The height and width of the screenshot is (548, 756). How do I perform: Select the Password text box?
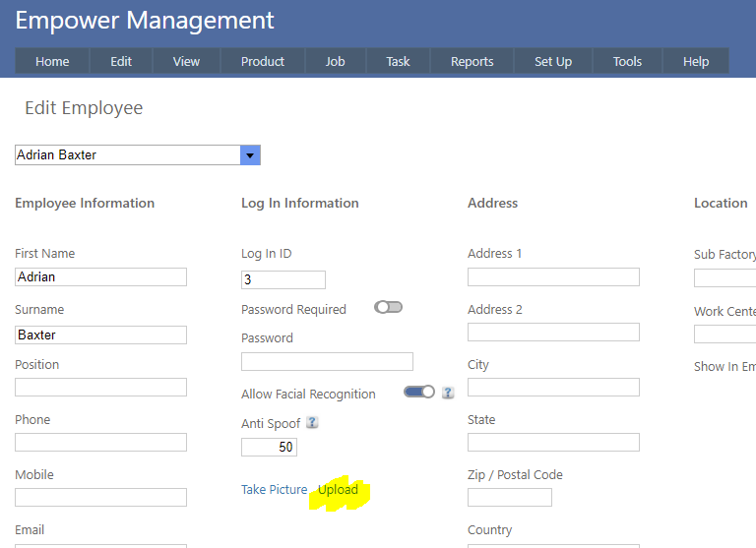327,361
